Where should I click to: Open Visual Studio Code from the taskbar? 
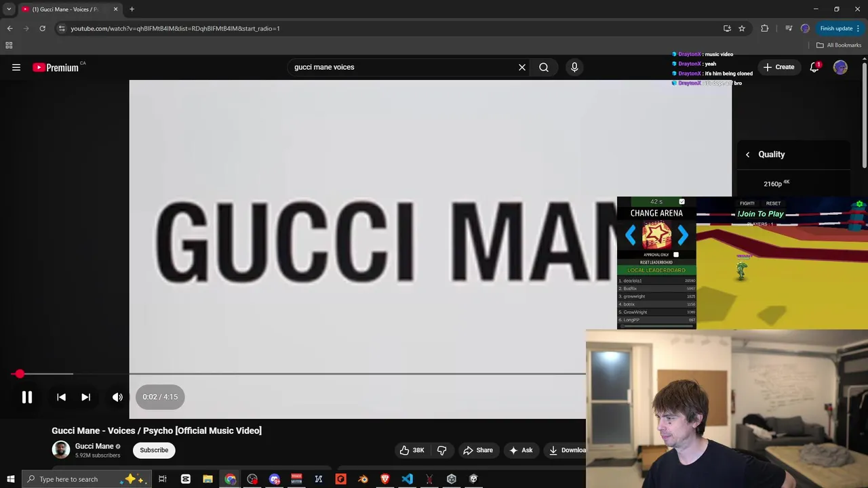coord(407,479)
